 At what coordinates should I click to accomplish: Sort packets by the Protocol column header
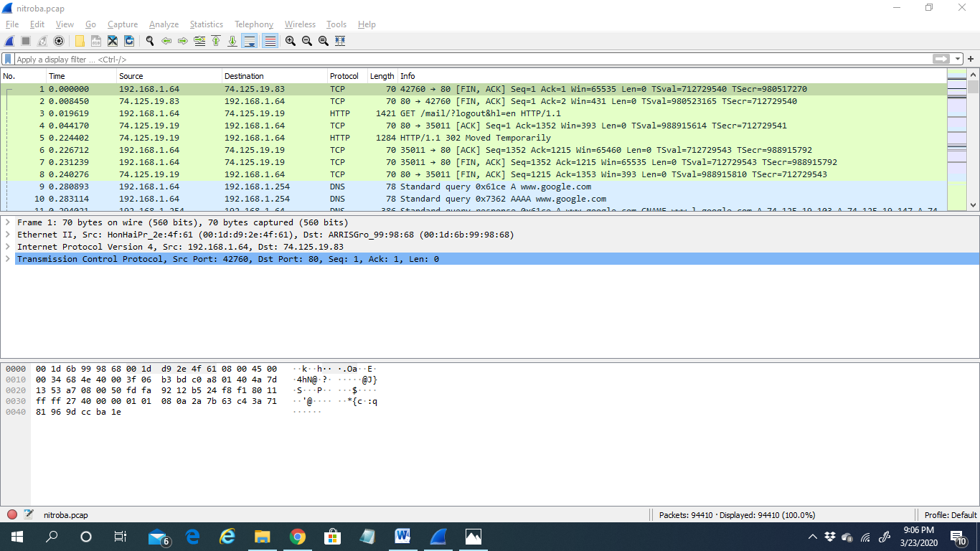pyautogui.click(x=344, y=76)
